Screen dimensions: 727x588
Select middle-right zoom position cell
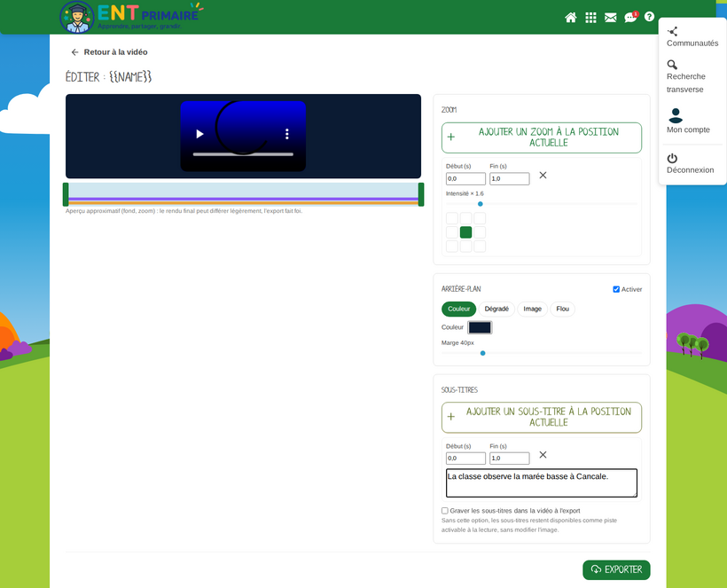pos(480,232)
